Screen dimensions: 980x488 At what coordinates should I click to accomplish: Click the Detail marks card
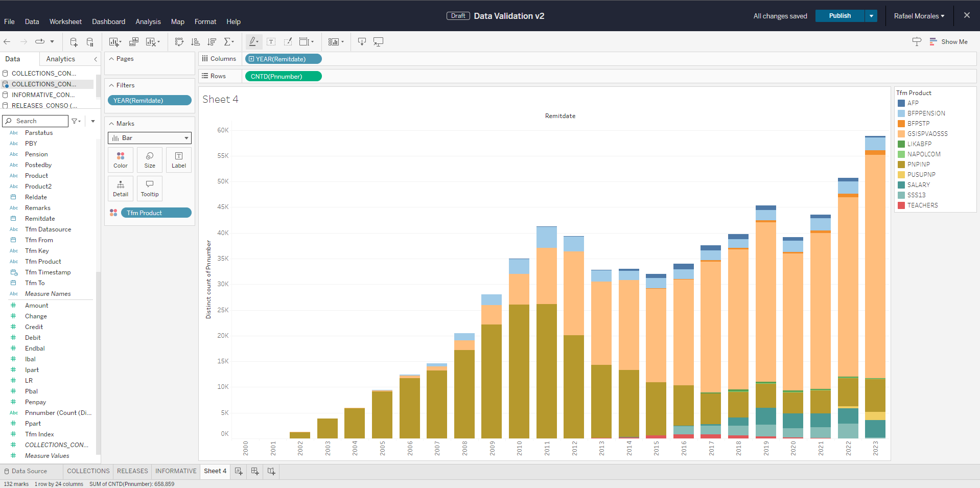pos(121,189)
